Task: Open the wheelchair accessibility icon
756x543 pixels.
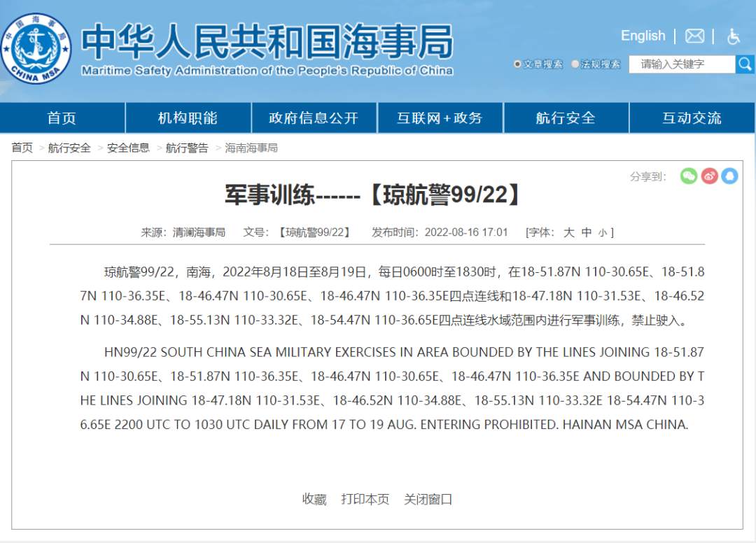Action: tap(734, 36)
